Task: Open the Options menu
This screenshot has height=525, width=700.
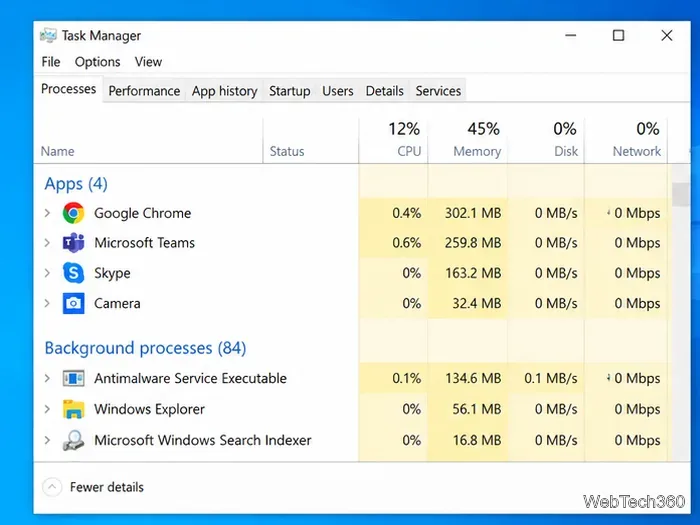Action: [x=97, y=62]
